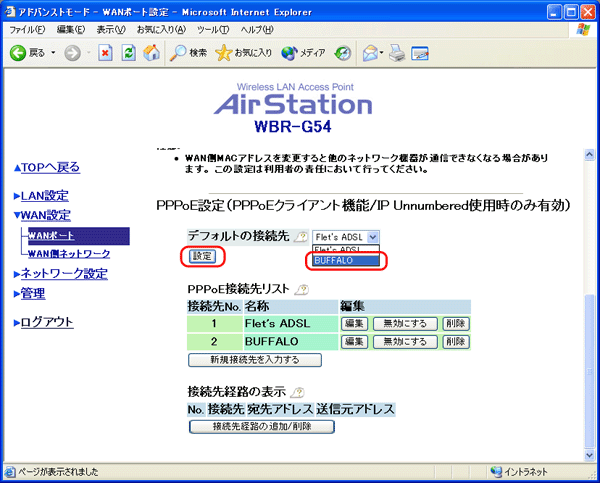Click the Stop loading icon

click(105, 53)
